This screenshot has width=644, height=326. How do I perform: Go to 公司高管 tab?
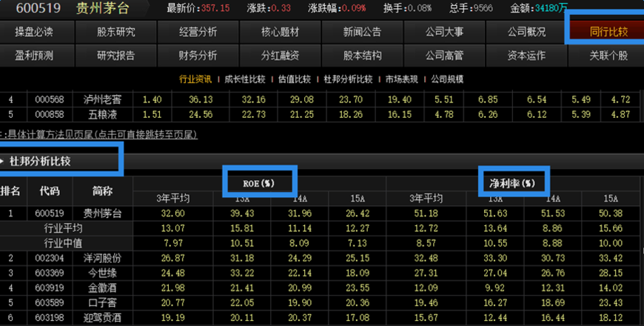[444, 56]
